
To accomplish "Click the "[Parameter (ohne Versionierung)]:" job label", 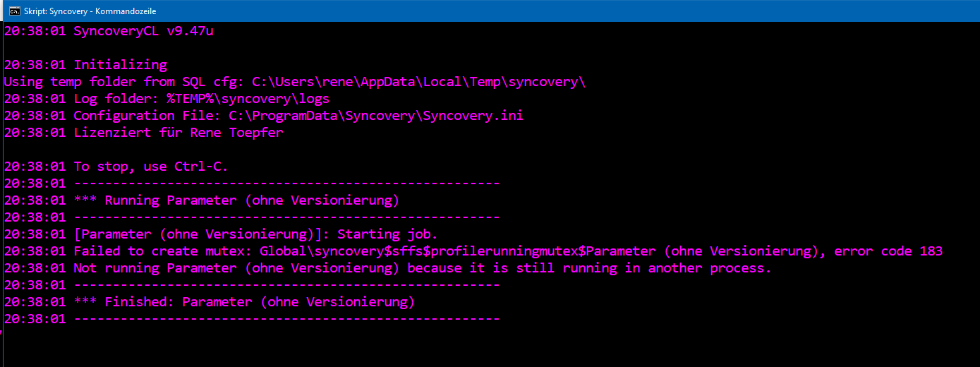I will point(197,234).
